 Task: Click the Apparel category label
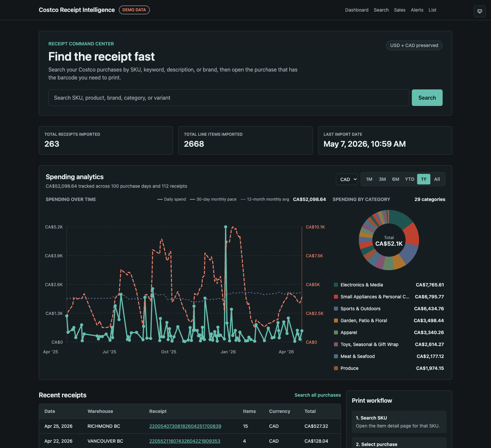tap(349, 332)
